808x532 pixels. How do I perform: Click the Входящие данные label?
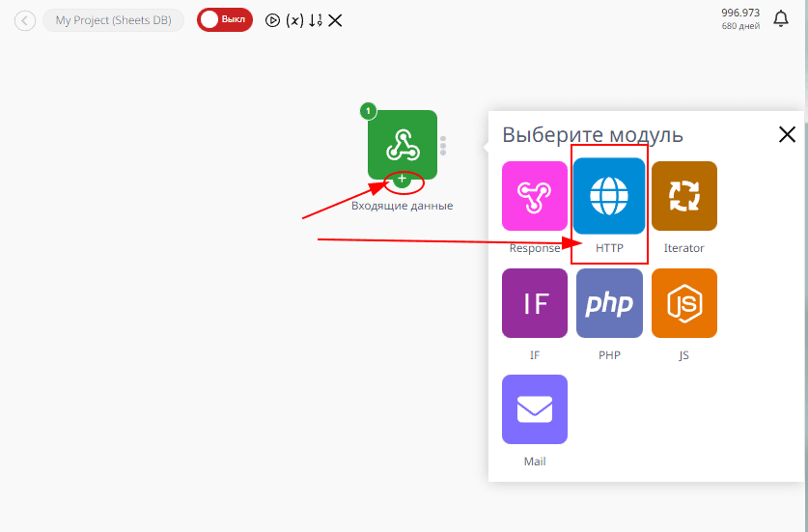[x=402, y=206]
